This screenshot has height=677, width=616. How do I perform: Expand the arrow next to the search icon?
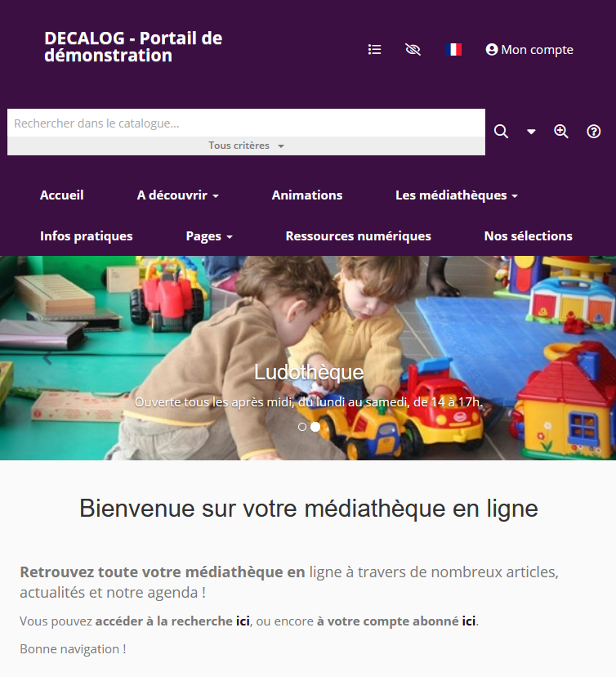(531, 132)
